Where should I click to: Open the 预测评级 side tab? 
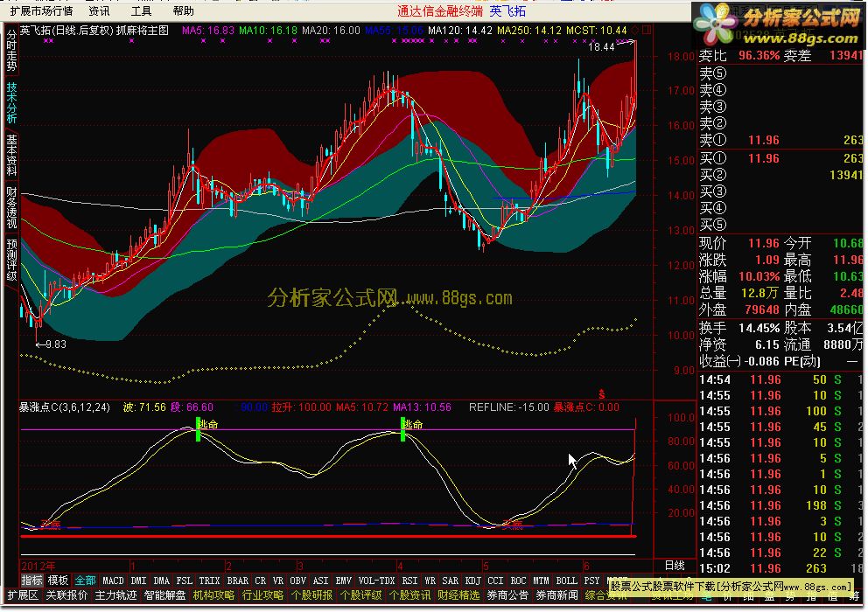click(11, 260)
